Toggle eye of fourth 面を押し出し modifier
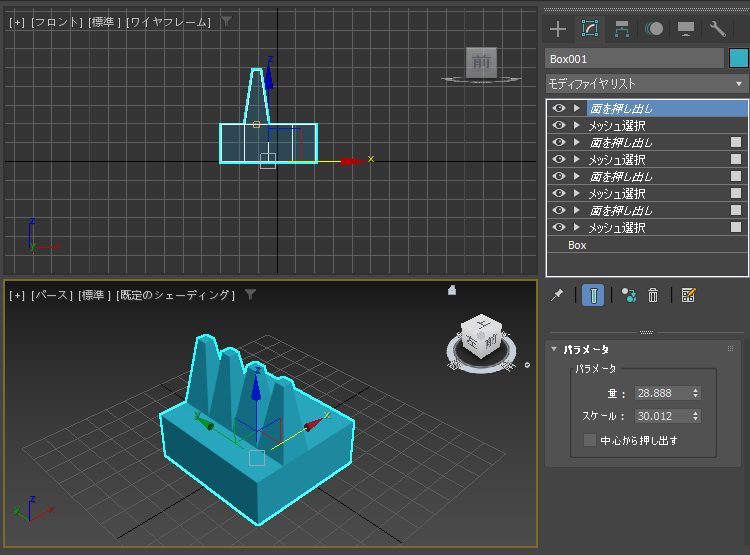 point(559,210)
